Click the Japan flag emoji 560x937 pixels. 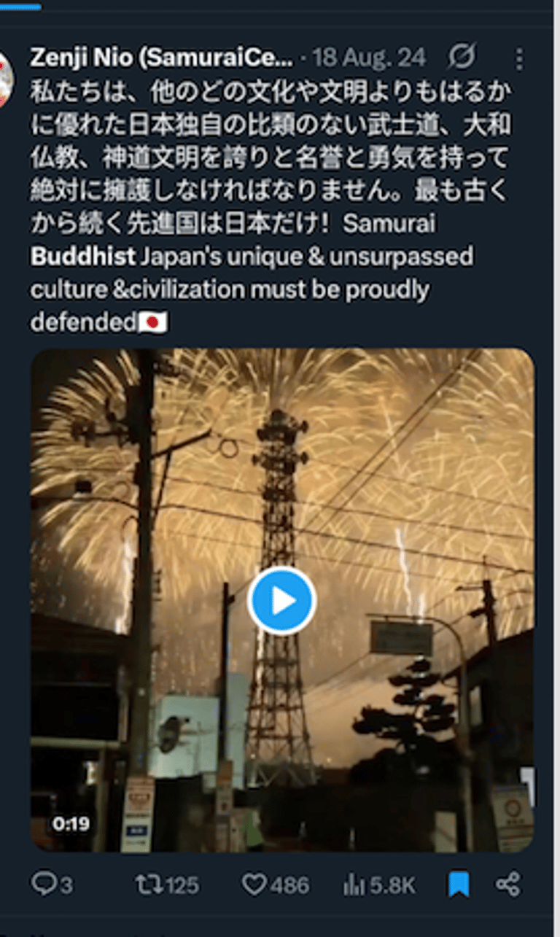(153, 323)
